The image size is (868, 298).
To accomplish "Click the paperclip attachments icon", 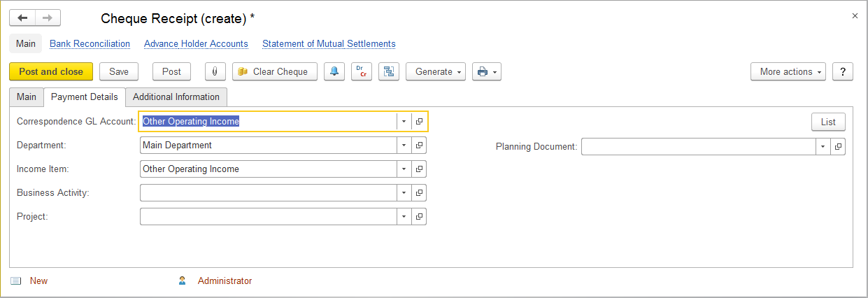I will (x=214, y=71).
